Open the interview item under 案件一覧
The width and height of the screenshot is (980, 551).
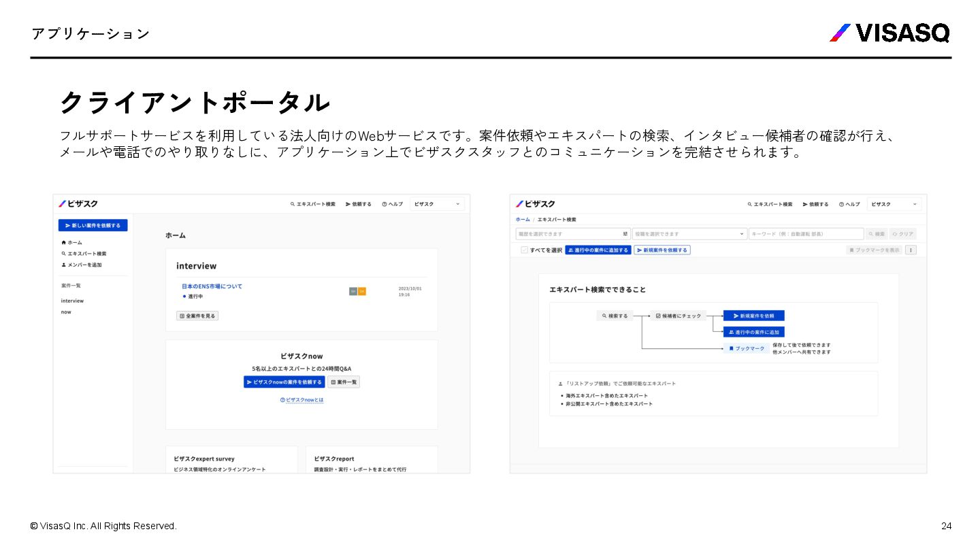72,301
